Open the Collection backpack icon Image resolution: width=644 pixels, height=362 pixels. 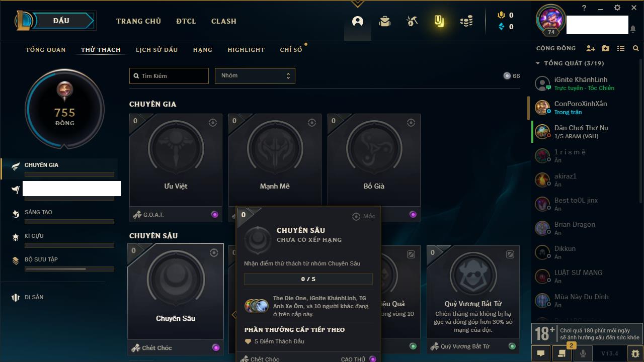coord(385,21)
